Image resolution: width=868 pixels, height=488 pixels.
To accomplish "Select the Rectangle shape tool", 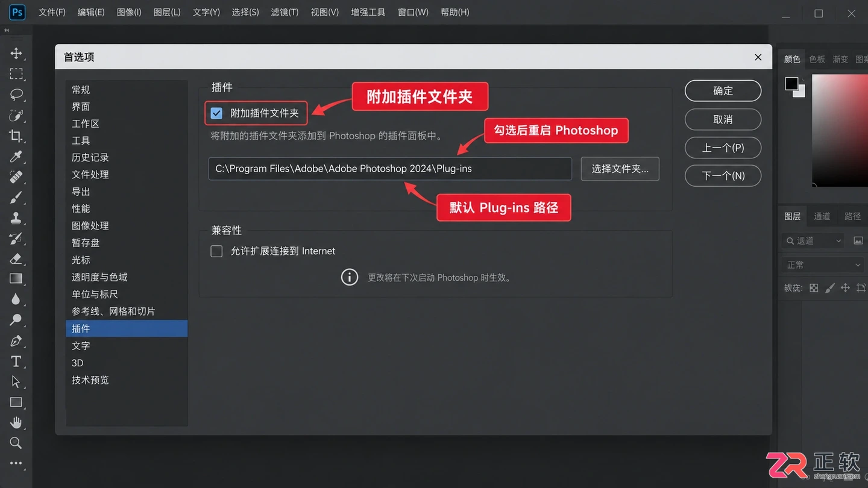I will [x=16, y=402].
